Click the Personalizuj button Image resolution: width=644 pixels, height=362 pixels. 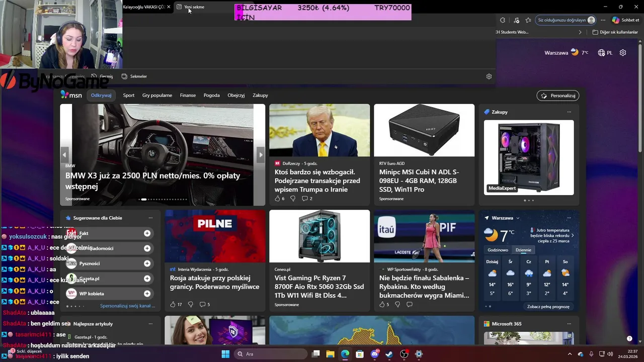[x=558, y=96]
